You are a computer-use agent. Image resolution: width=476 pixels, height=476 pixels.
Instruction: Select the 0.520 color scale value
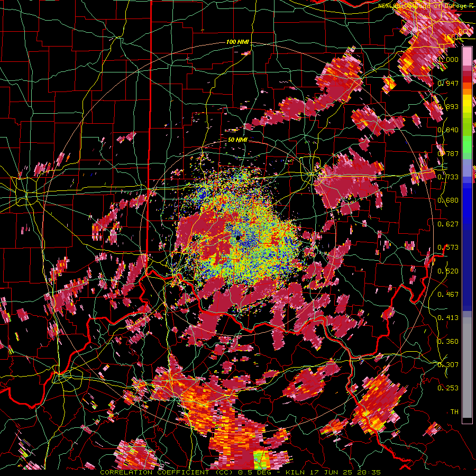tap(448, 271)
